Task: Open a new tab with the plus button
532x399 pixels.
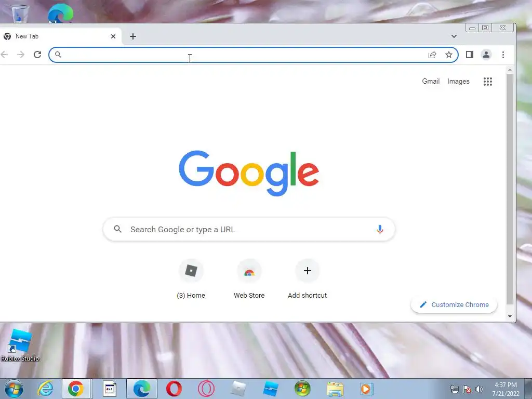Action: click(133, 36)
